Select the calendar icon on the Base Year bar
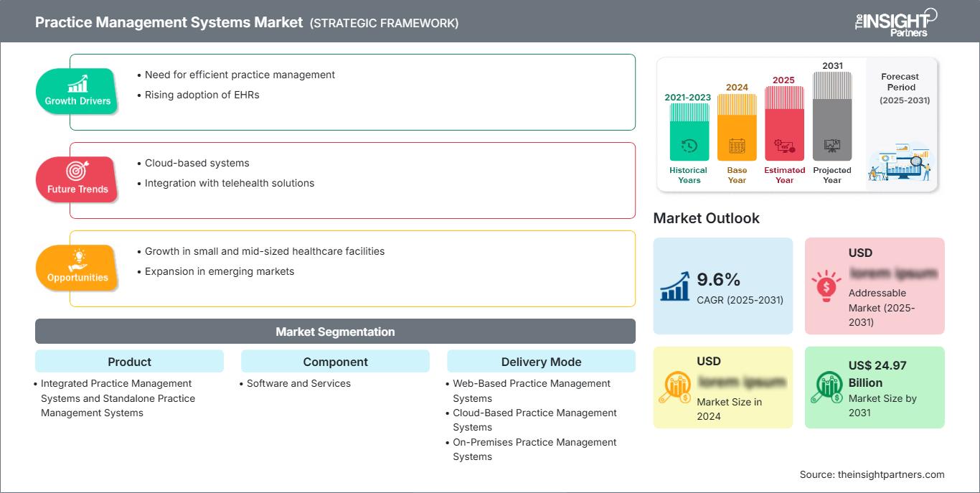The image size is (980, 493). (736, 147)
